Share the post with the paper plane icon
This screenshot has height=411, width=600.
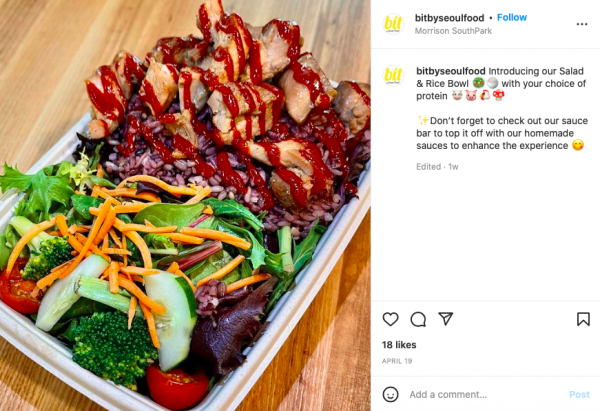coord(446,319)
